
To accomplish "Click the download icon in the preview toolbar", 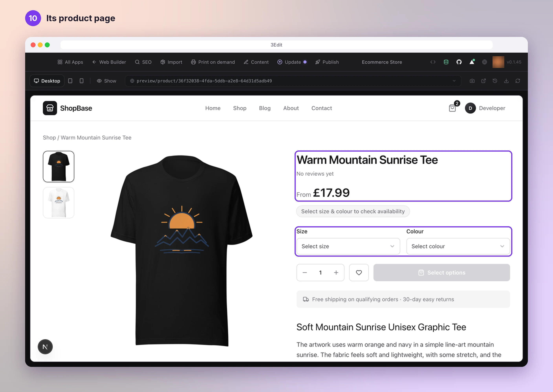I will coord(506,81).
